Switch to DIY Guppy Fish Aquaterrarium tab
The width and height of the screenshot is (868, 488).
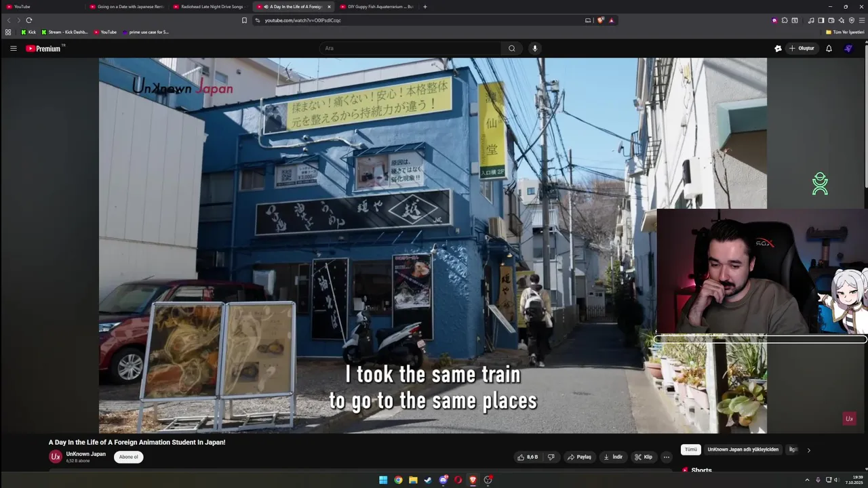coord(377,7)
